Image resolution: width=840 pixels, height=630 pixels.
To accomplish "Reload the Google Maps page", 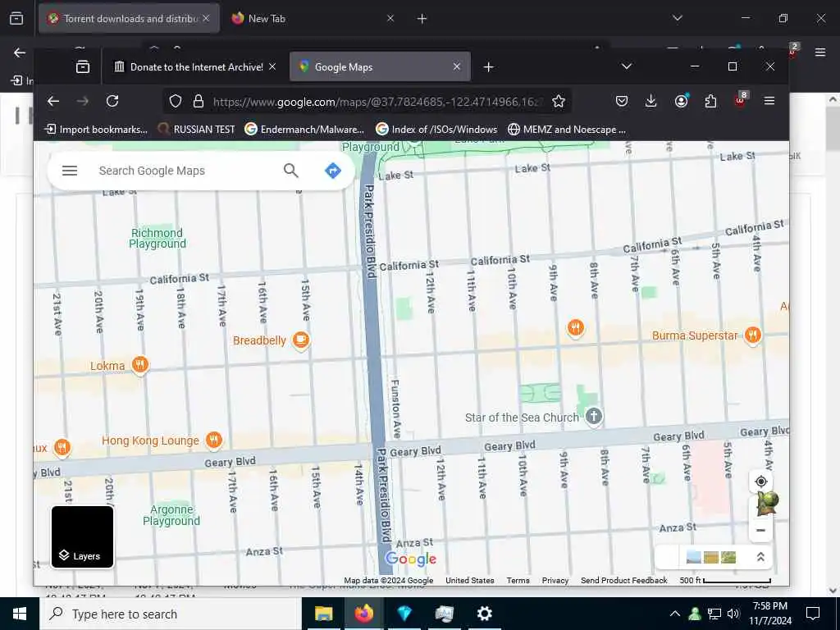I will [x=112, y=101].
